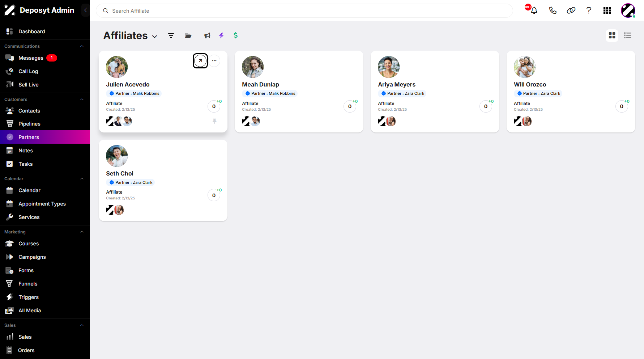Open Messages in sidebar

coord(45,58)
